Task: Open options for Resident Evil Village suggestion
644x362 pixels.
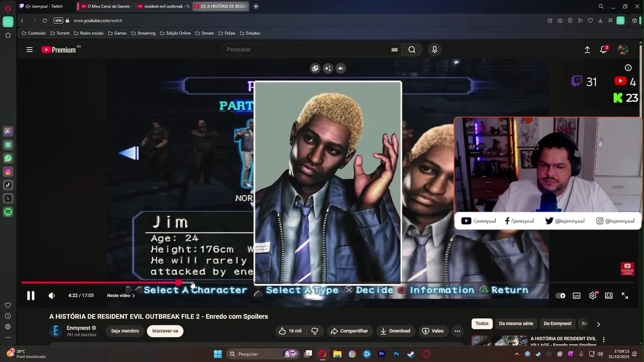Action: tap(604, 339)
